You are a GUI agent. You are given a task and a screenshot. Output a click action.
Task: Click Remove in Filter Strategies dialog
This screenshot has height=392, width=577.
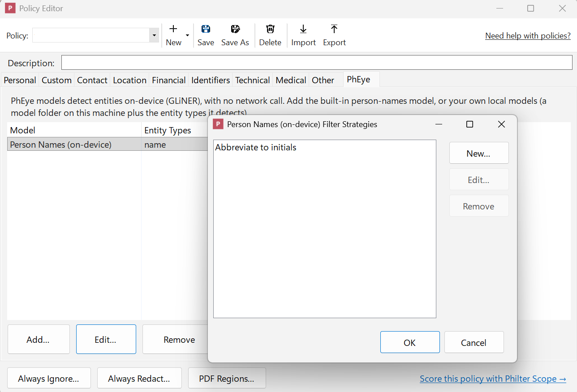[479, 206]
